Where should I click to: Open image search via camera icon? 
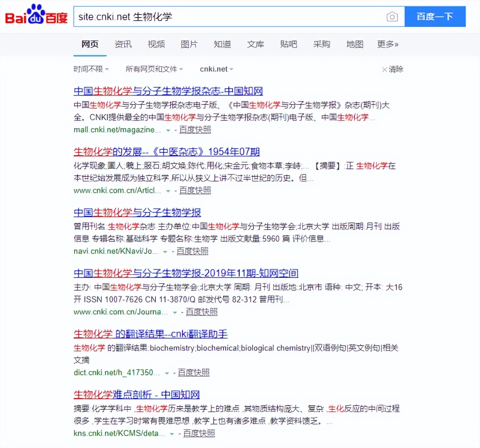(x=392, y=16)
